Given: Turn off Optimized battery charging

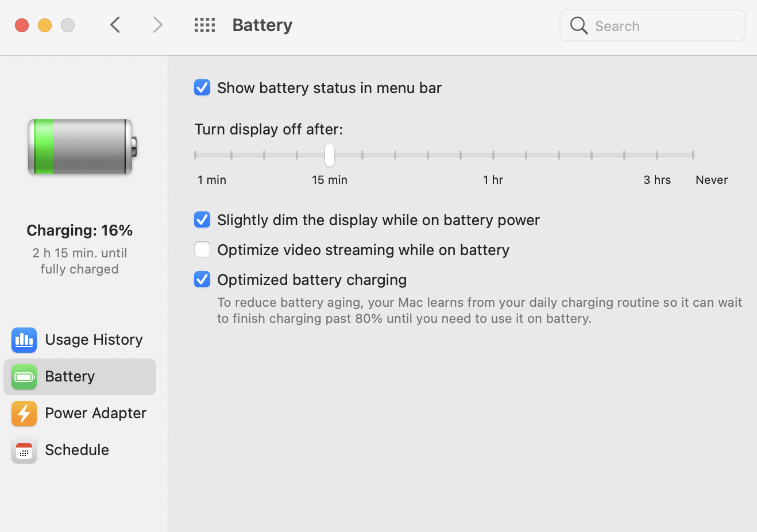Looking at the screenshot, I should pos(202,279).
